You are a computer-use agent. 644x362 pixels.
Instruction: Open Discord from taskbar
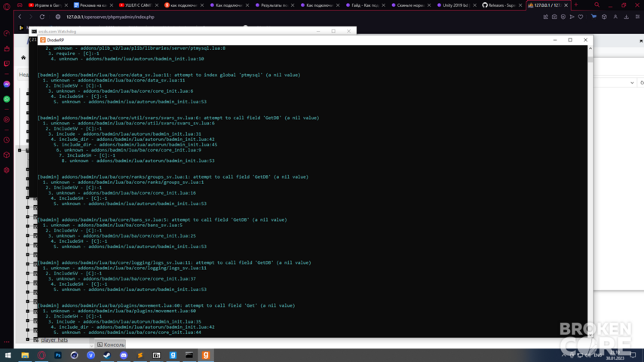[124, 355]
